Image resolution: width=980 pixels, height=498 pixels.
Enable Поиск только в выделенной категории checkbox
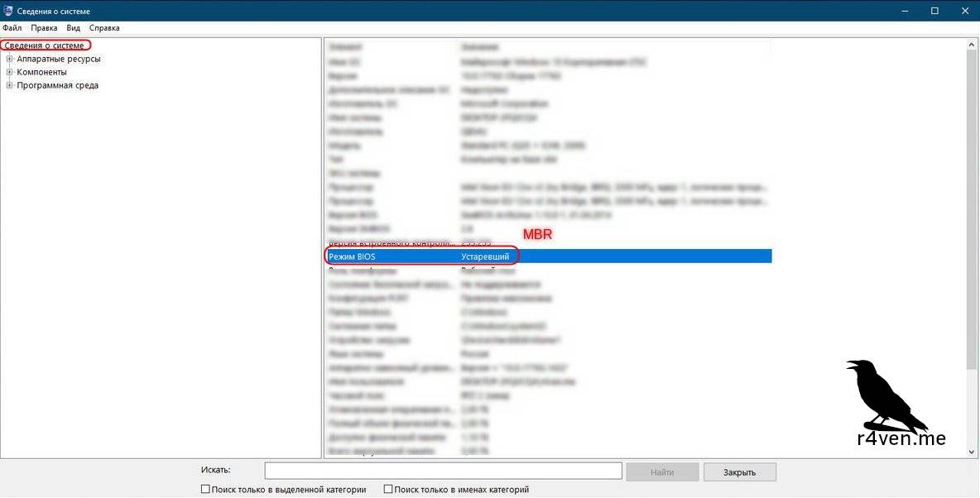(x=206, y=490)
